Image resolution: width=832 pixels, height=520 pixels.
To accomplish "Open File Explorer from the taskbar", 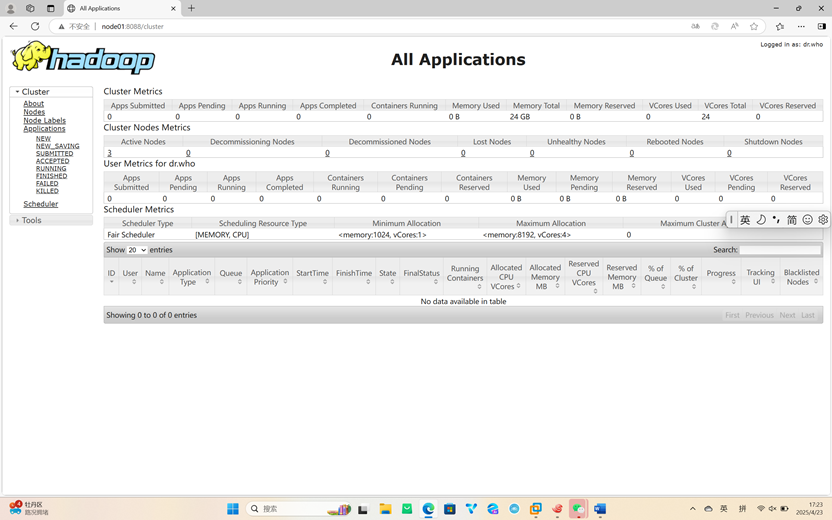I will [385, 509].
